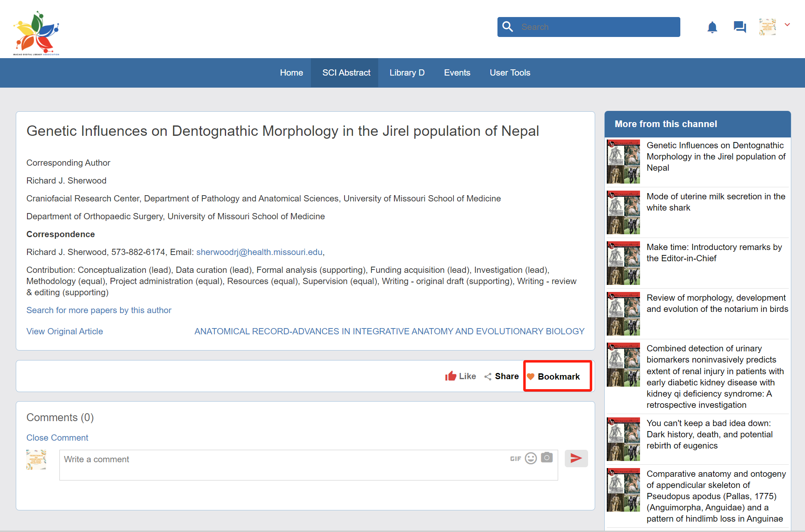
Task: Open user profile avatar menu
Action: coord(767,27)
